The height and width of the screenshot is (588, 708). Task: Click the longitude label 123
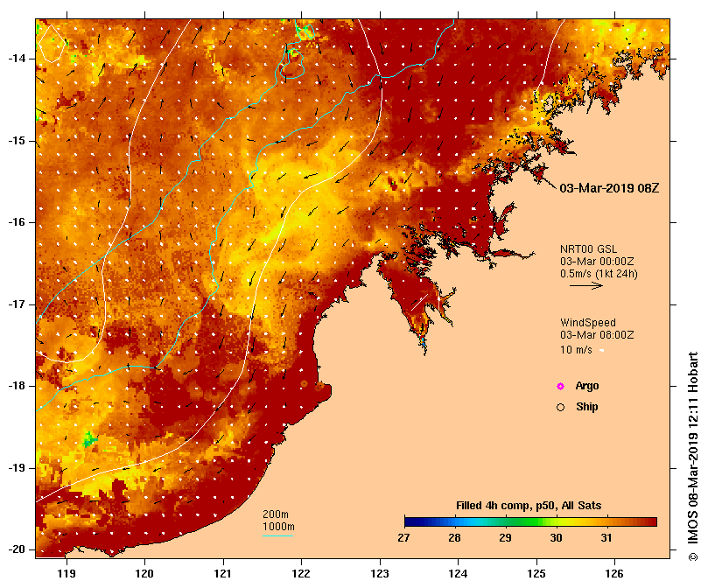pyautogui.click(x=380, y=574)
